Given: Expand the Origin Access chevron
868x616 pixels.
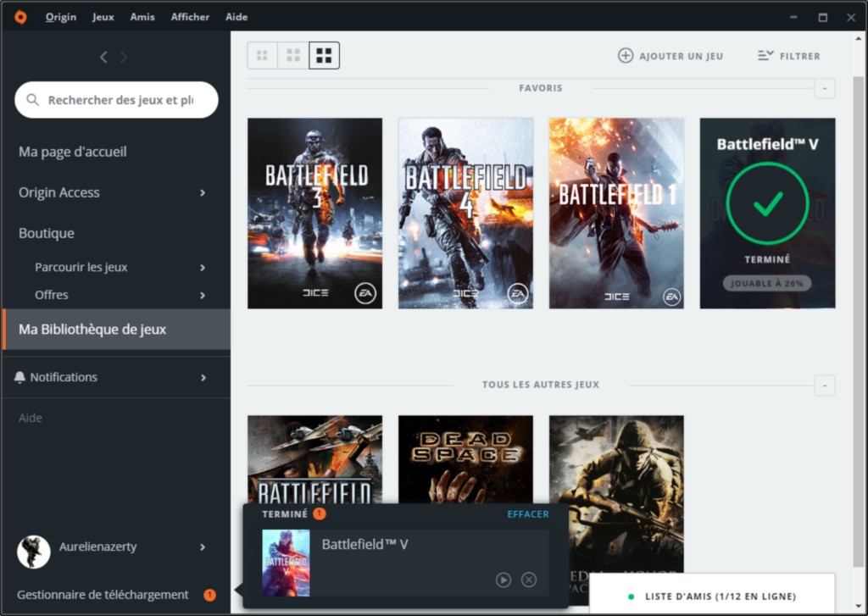Looking at the screenshot, I should (203, 192).
